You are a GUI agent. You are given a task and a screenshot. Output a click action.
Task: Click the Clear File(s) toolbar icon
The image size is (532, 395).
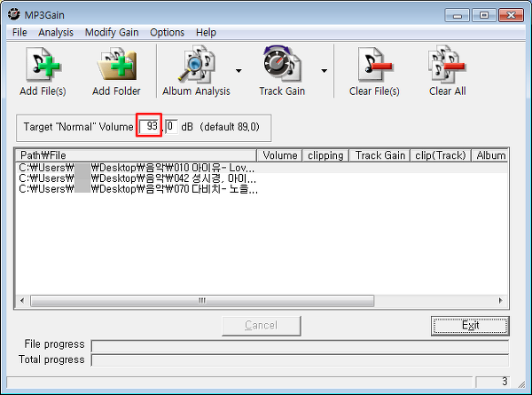(x=374, y=71)
